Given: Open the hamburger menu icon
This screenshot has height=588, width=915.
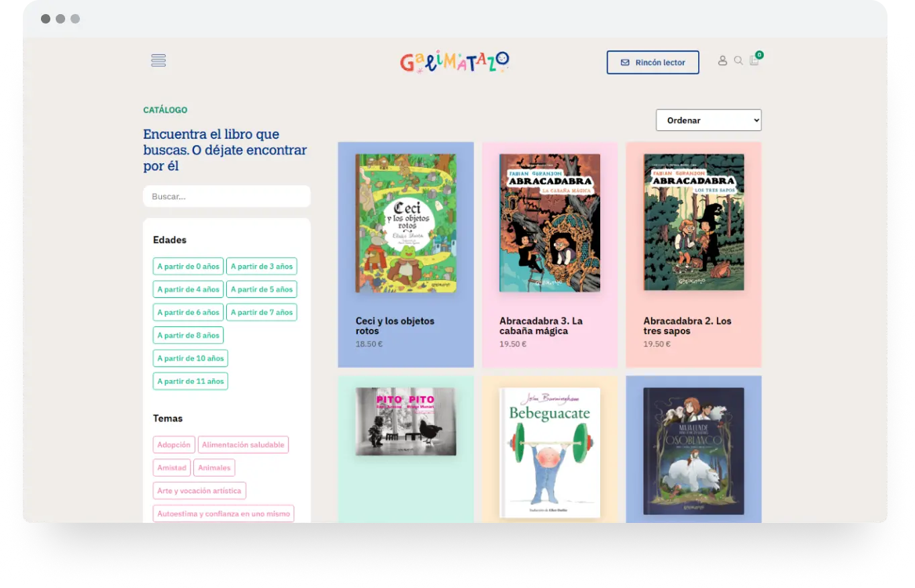Looking at the screenshot, I should tap(158, 60).
